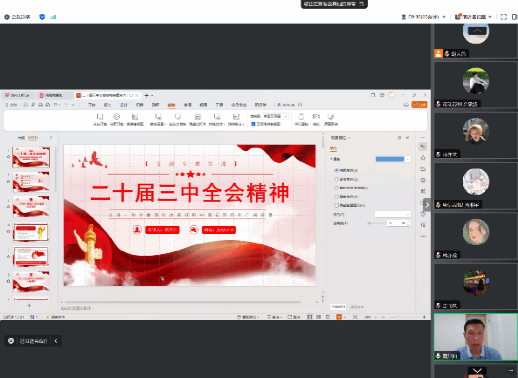Open the empty color combo box above transparency
The image size is (518, 378).
(392, 214)
